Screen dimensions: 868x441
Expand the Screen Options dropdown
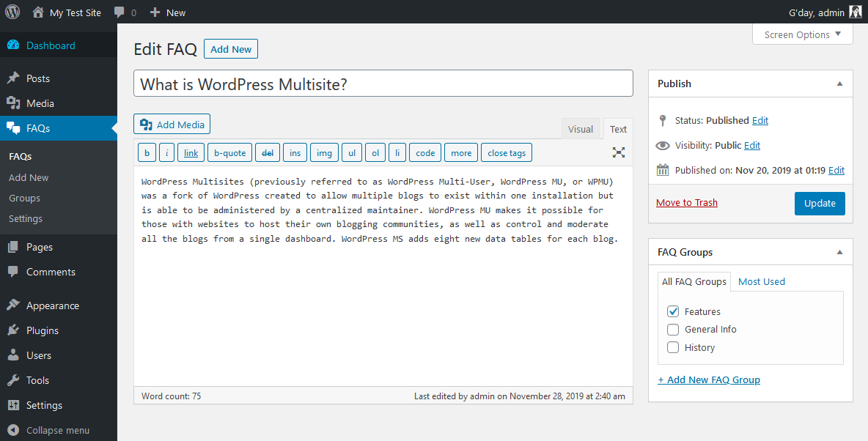803,34
